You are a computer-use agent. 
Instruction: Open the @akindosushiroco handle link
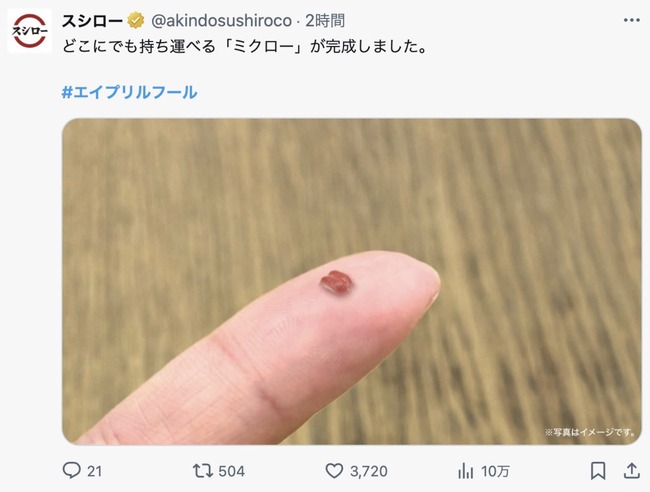221,20
